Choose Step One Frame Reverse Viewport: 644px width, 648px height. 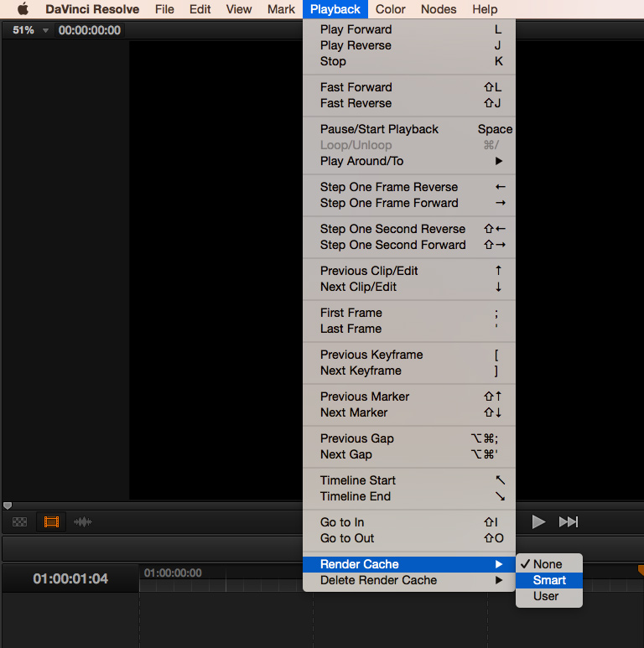(409, 187)
